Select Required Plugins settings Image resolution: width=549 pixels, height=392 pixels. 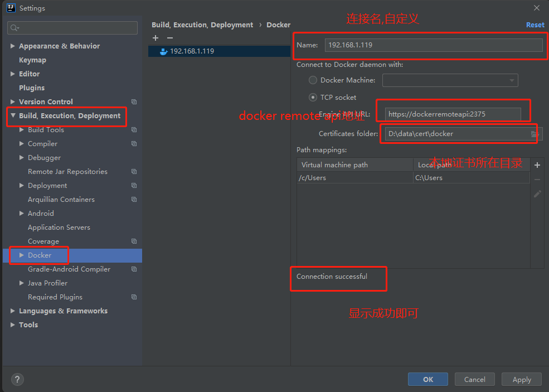(x=55, y=297)
